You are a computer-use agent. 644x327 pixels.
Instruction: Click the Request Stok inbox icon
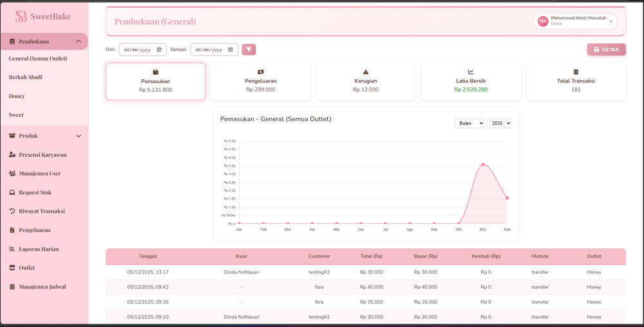(x=12, y=192)
